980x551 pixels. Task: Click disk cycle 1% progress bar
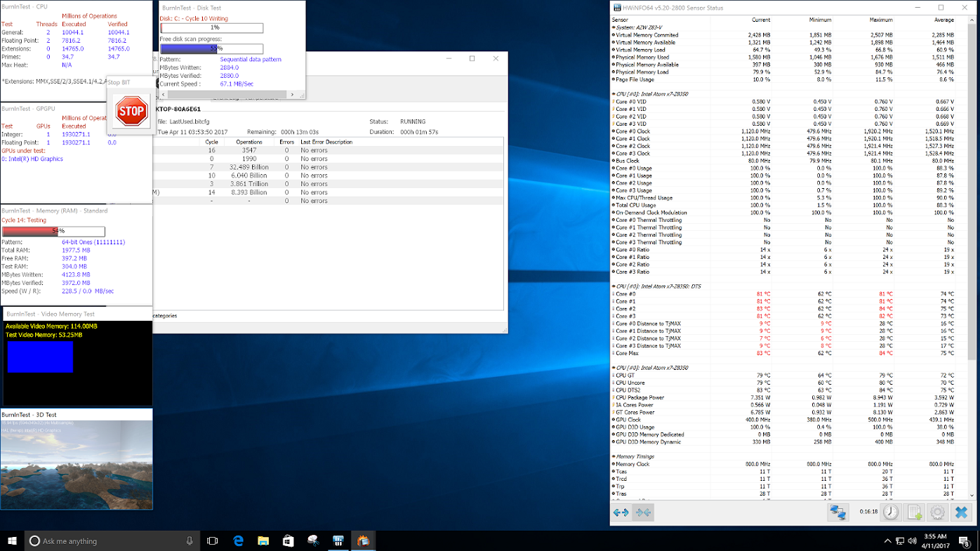pos(212,28)
